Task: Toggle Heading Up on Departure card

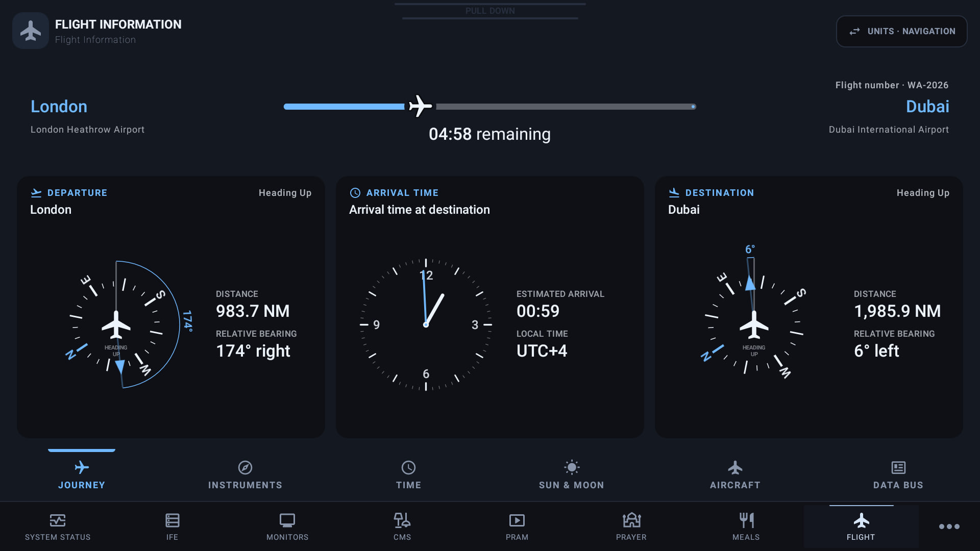Action: (x=285, y=193)
